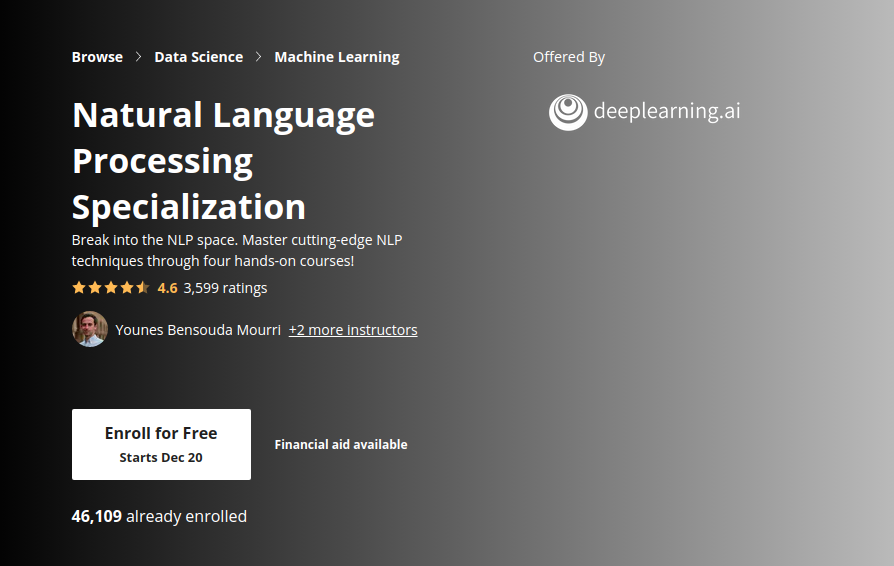Click the 4.6 rating value
This screenshot has width=894, height=566.
(168, 288)
